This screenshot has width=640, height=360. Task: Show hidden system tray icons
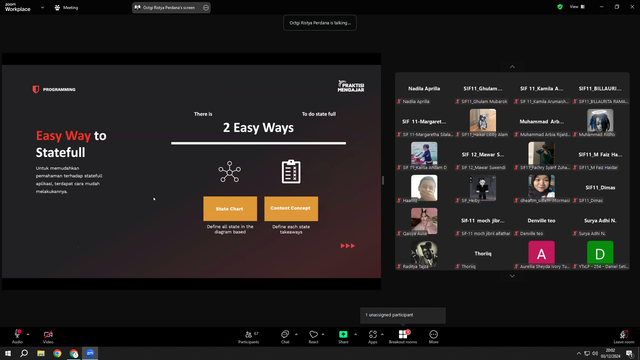[x=578, y=353]
